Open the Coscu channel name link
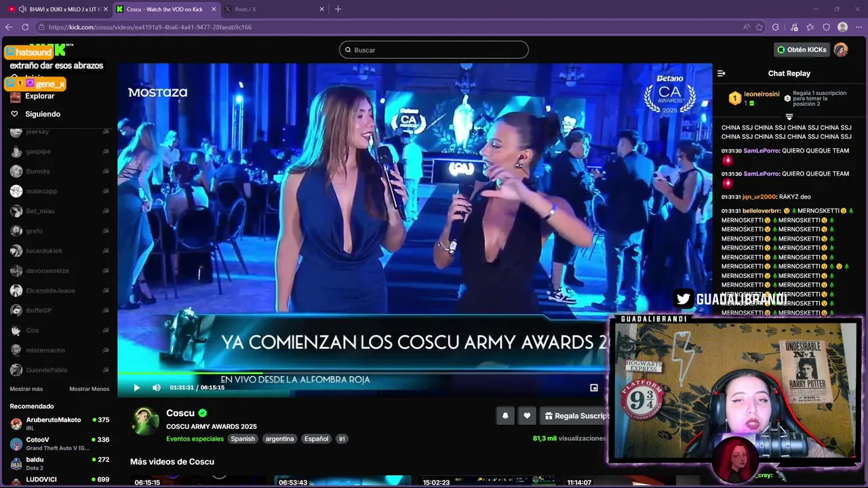Image resolution: width=868 pixels, height=488 pixels. click(x=180, y=413)
